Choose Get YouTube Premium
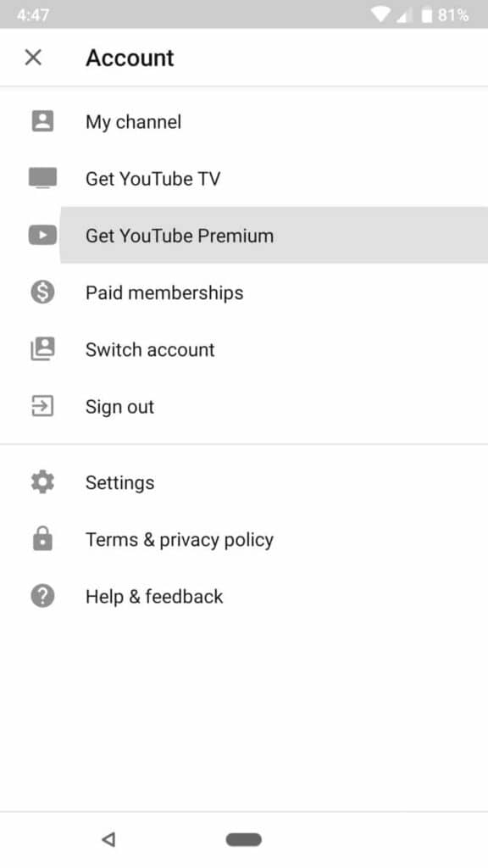This screenshot has width=488, height=868. click(244, 236)
